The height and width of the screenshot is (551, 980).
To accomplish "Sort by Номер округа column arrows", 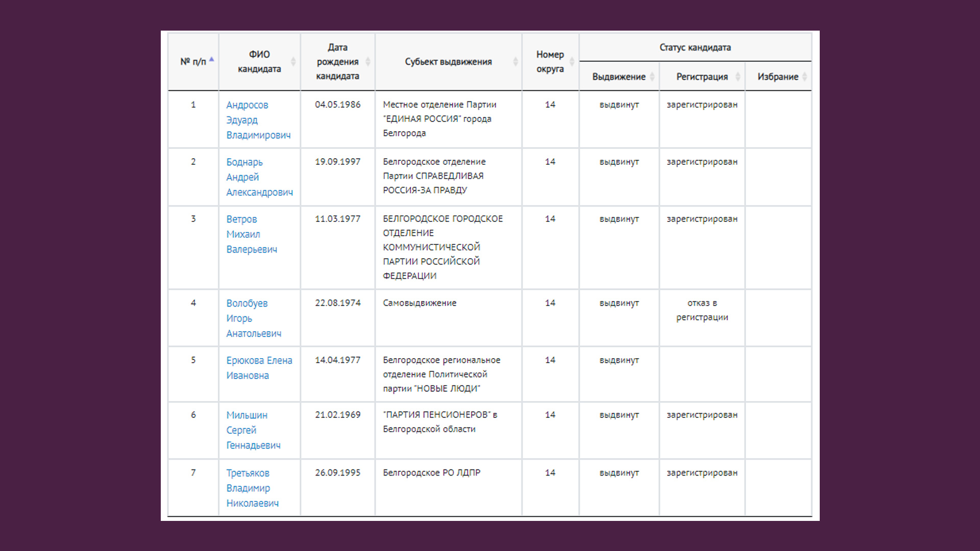I will tap(572, 62).
